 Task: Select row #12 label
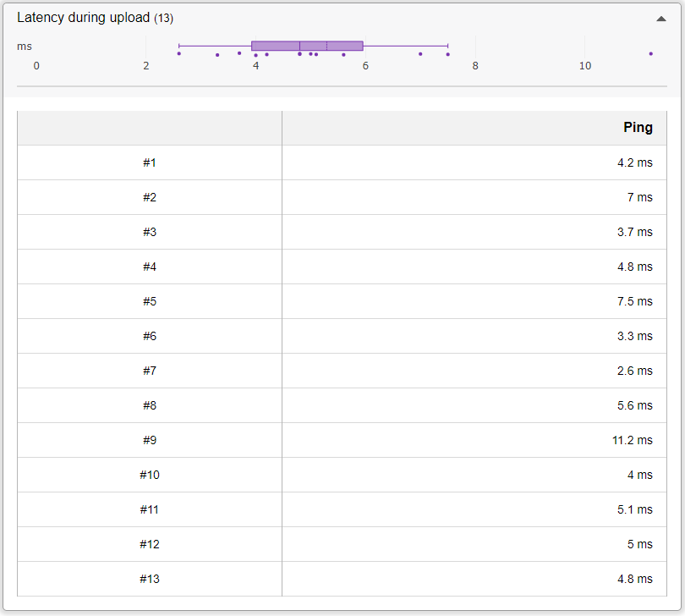point(150,544)
